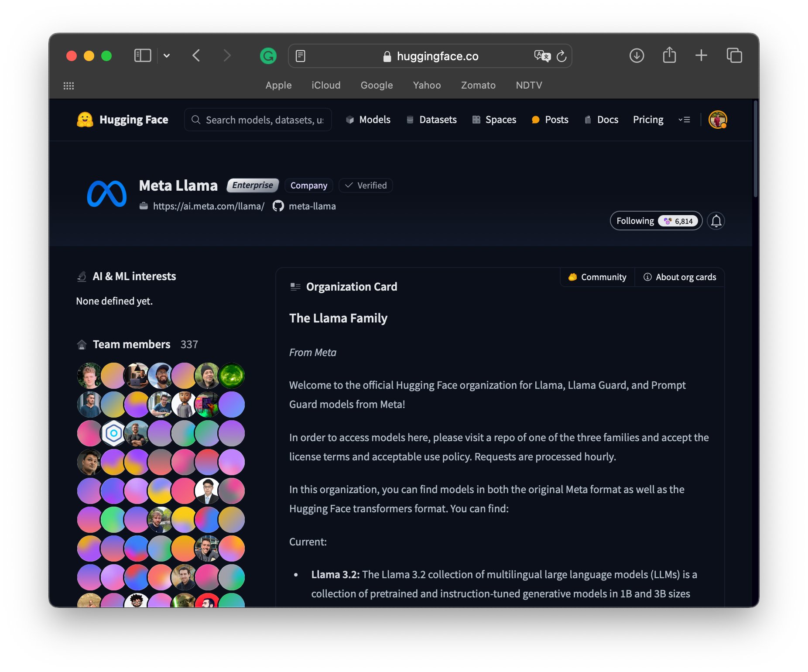This screenshot has width=808, height=672.
Task: Click the blue hexagon logo member avatar
Action: (x=113, y=433)
